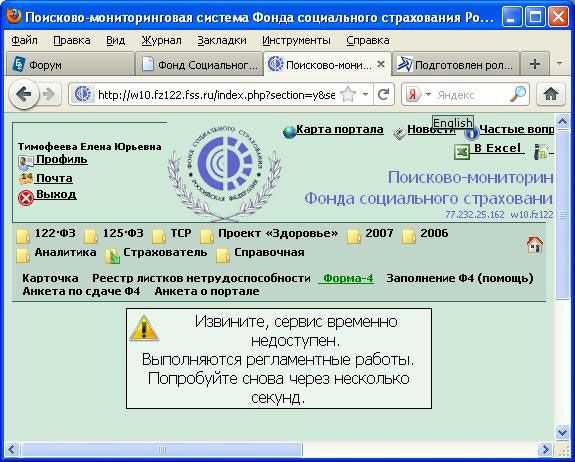Click the vertical scrollbar up arrow
575x462 pixels.
coord(562,121)
